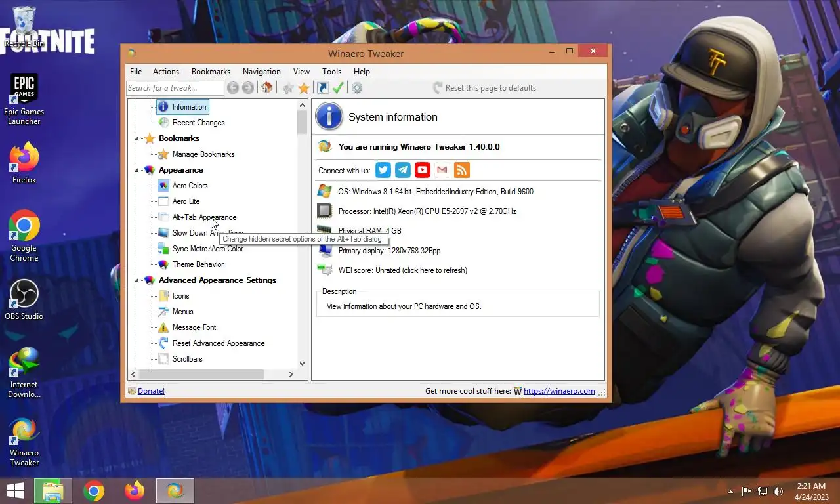
Task: Collapse Advanced Appearance Settings tree group
Action: coord(137,280)
